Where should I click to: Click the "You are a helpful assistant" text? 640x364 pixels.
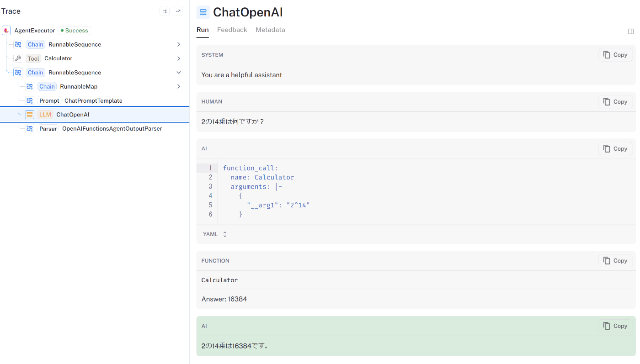point(242,75)
